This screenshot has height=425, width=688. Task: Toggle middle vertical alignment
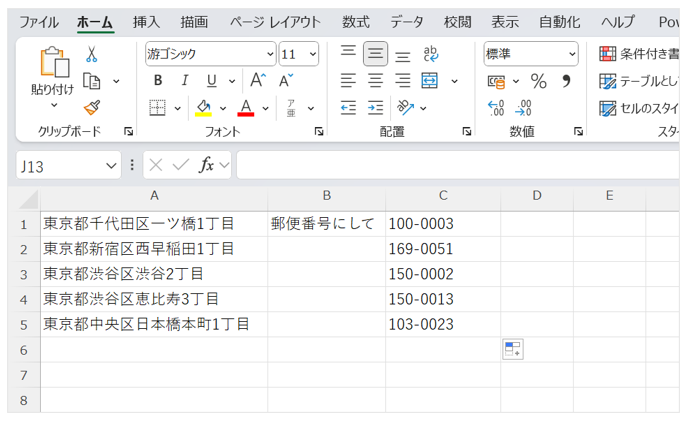pos(375,54)
